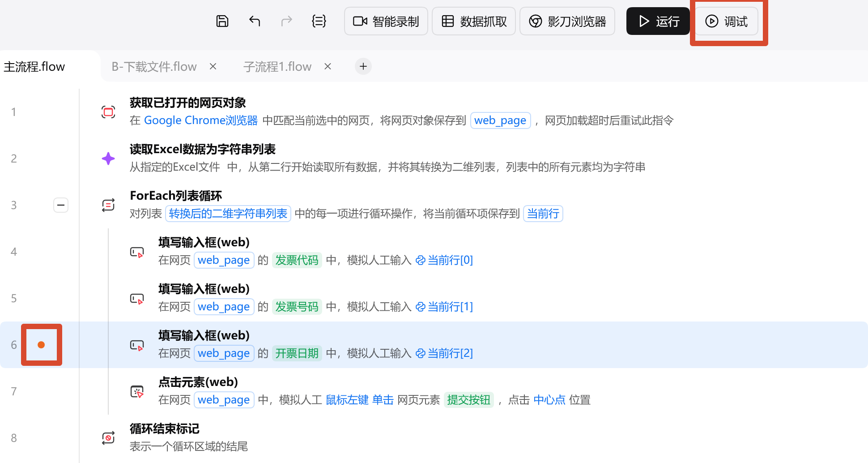Click the 发票代码 element tag
Viewport: 868px width, 463px height.
(297, 260)
